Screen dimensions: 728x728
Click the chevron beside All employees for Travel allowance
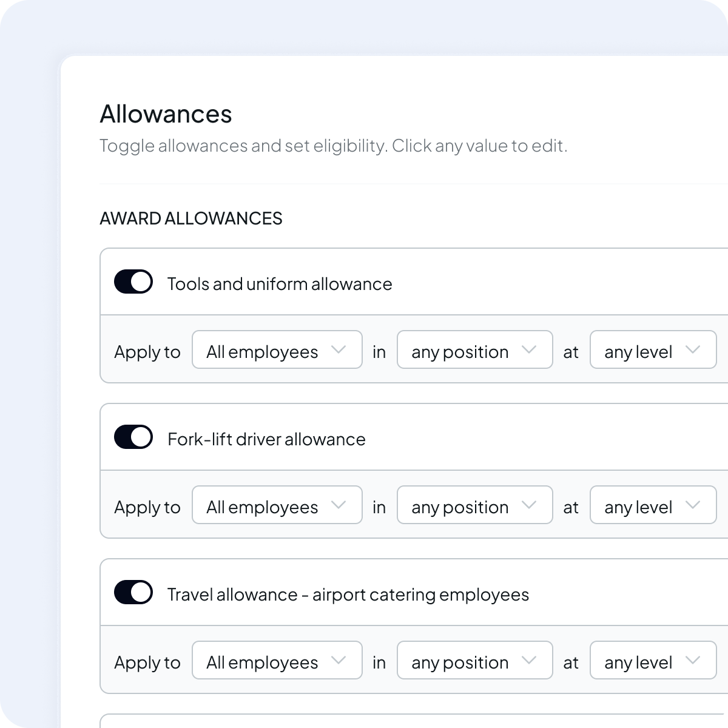coord(340,661)
